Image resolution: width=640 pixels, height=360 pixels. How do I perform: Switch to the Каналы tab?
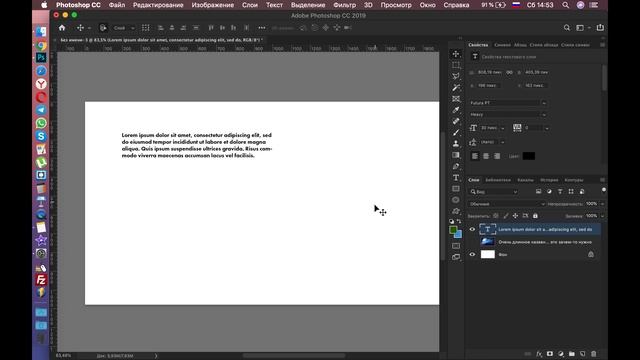[525, 180]
